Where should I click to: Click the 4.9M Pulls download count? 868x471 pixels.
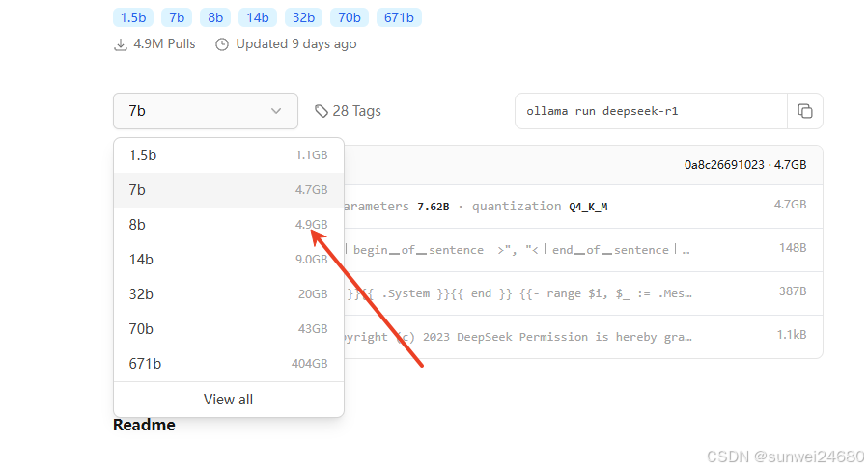click(154, 44)
